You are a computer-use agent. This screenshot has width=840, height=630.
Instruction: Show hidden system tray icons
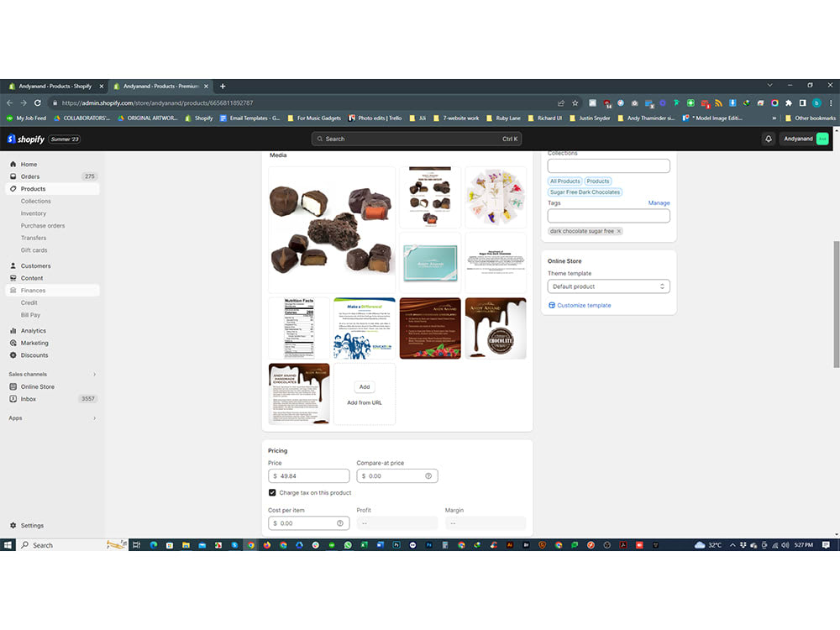pos(732,545)
